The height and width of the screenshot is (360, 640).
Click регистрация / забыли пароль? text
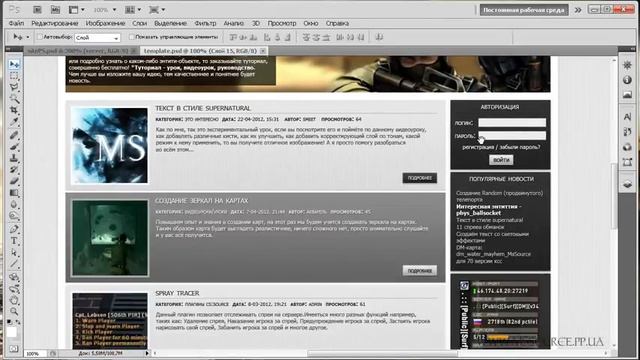click(x=501, y=147)
